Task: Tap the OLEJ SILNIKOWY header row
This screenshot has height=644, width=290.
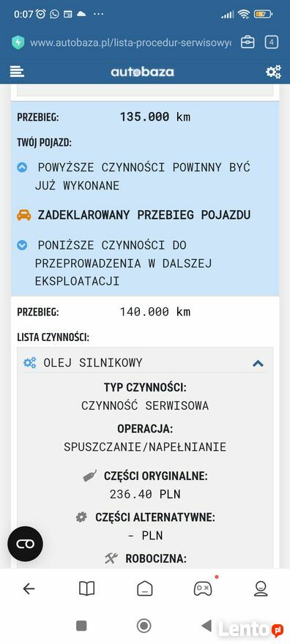Action: tap(144, 363)
